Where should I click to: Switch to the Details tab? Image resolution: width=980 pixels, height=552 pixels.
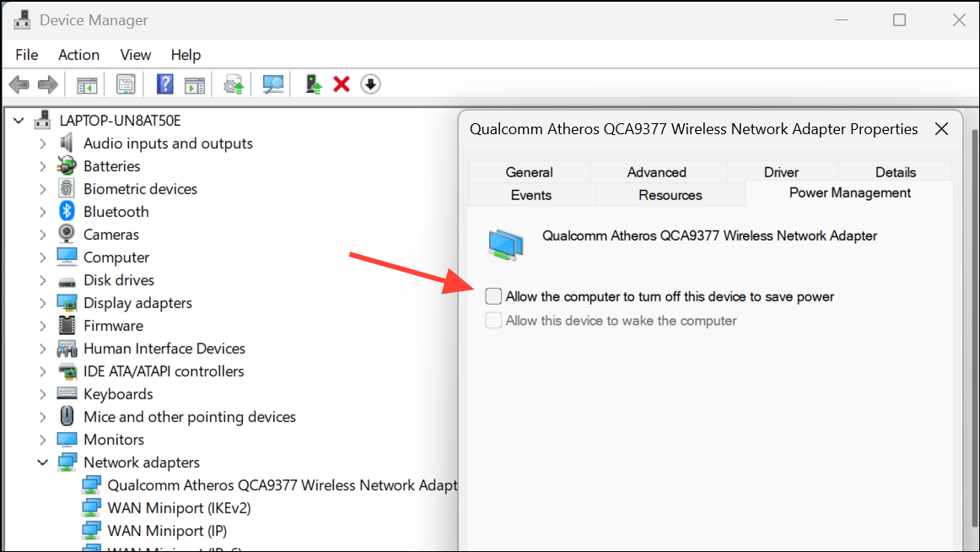tap(895, 172)
